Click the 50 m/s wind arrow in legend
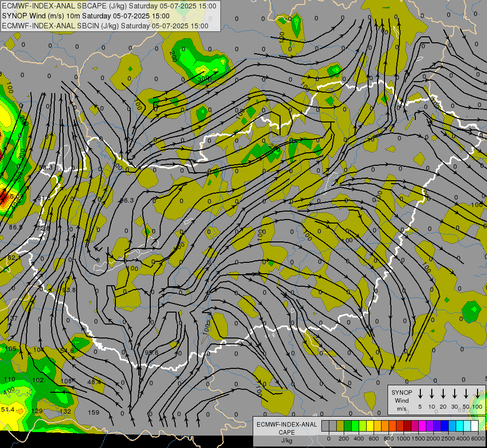Screen dimensions: 487x448 coord(466,394)
